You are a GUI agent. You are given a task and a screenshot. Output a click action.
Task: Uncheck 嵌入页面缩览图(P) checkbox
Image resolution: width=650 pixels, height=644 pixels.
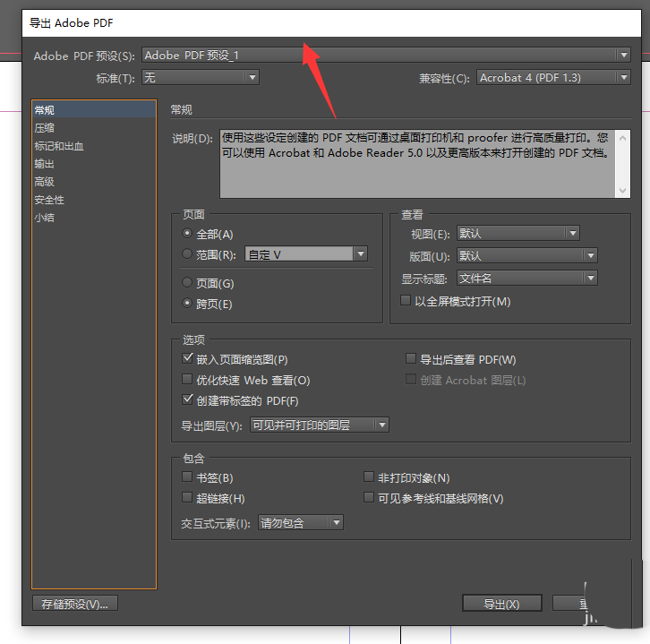[187, 358]
